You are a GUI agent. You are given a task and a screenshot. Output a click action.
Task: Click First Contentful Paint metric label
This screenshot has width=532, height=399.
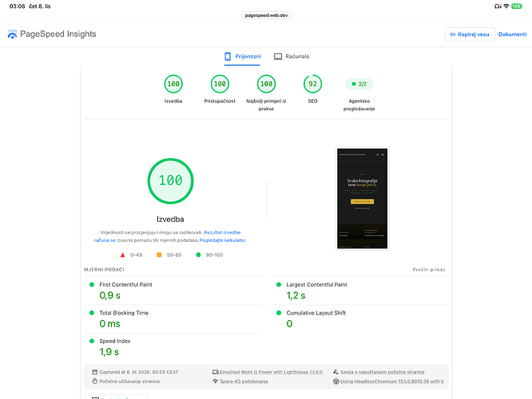point(125,284)
